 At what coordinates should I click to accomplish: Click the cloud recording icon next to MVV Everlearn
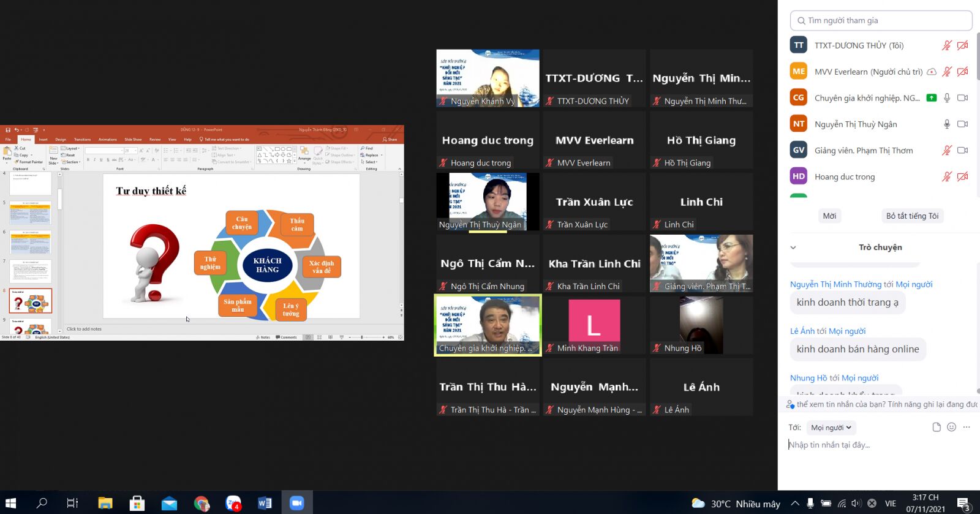click(931, 72)
